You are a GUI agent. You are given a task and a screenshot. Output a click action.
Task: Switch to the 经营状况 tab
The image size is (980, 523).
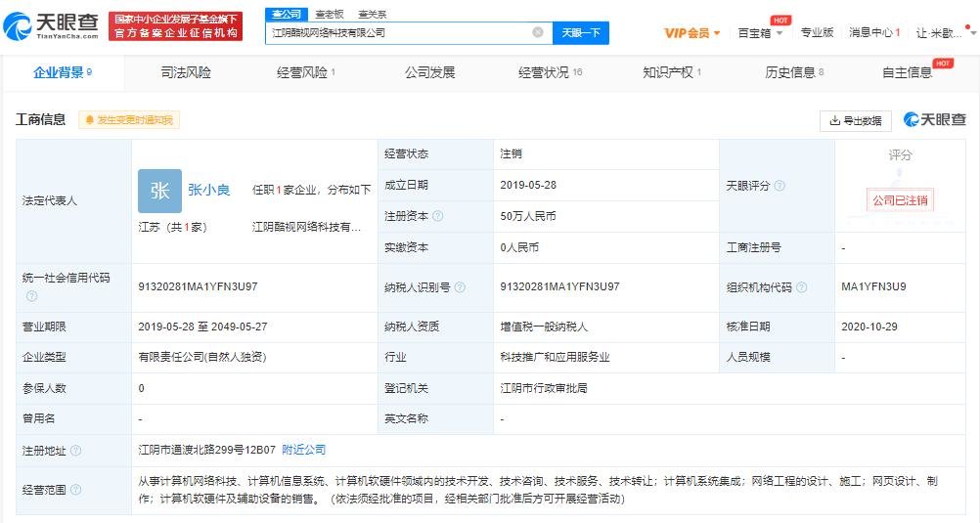(550, 72)
